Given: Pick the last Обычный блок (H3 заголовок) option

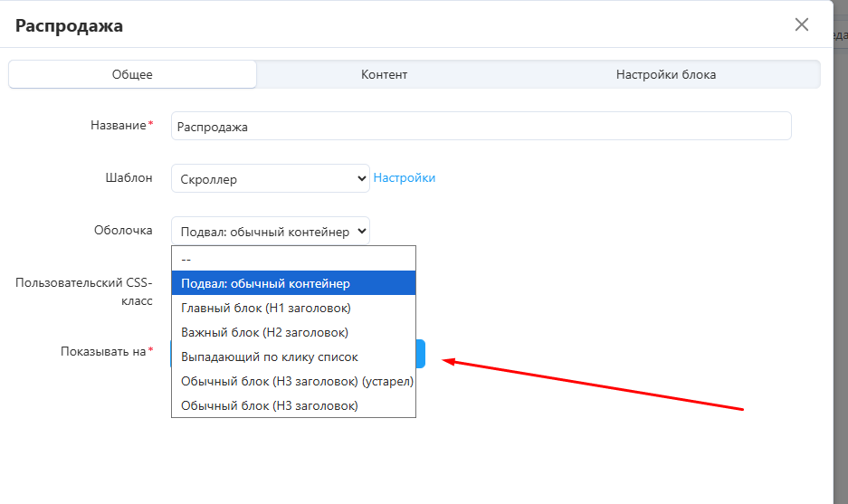Looking at the screenshot, I should click(x=293, y=405).
